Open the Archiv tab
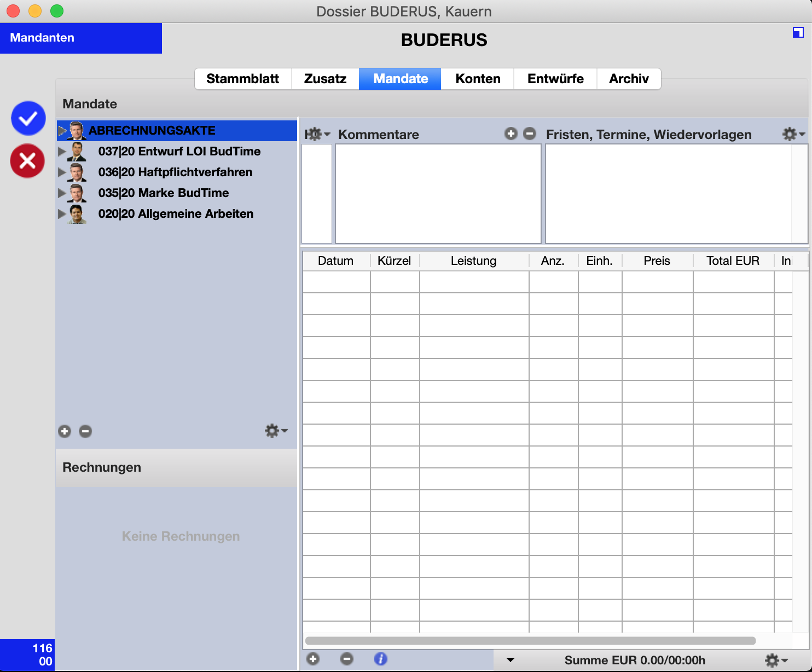This screenshot has width=812, height=672. (629, 79)
